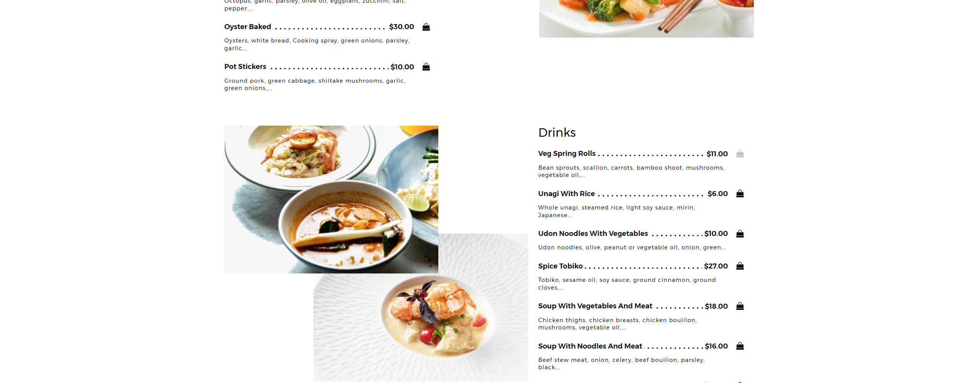
Task: Open the Oyster Baked dish title
Action: coord(248,27)
